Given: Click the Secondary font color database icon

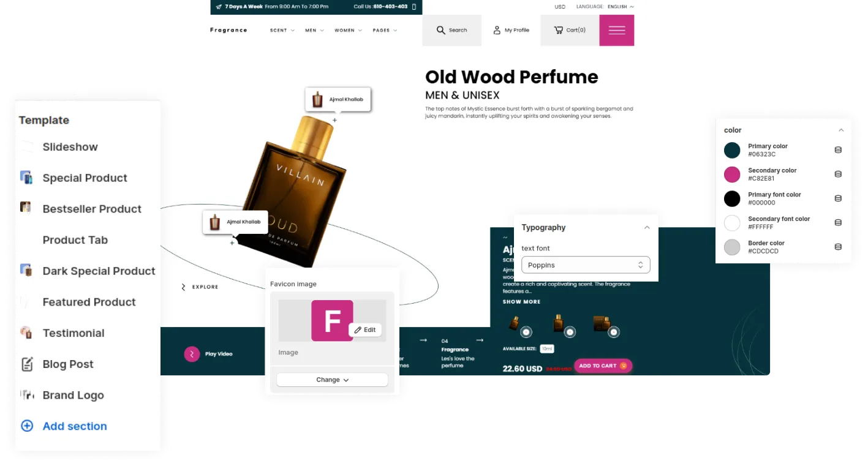Looking at the screenshot, I should click(x=838, y=222).
